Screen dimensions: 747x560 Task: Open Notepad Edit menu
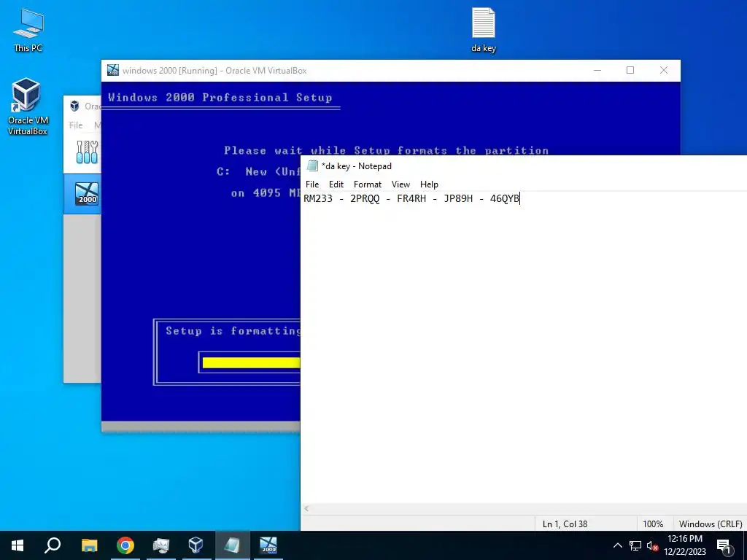(336, 184)
